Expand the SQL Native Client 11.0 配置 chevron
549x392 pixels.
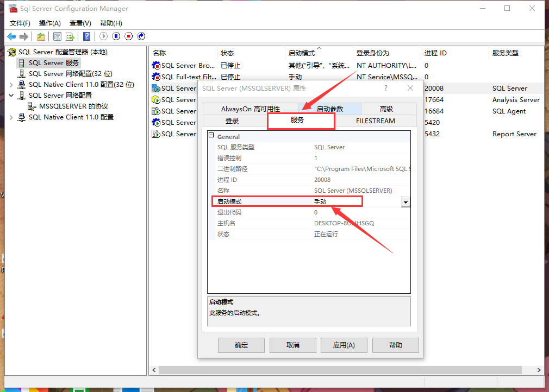(x=11, y=117)
